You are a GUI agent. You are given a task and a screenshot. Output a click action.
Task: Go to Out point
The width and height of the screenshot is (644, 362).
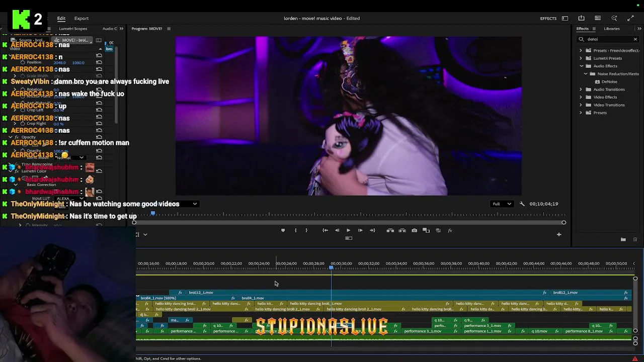point(372,230)
